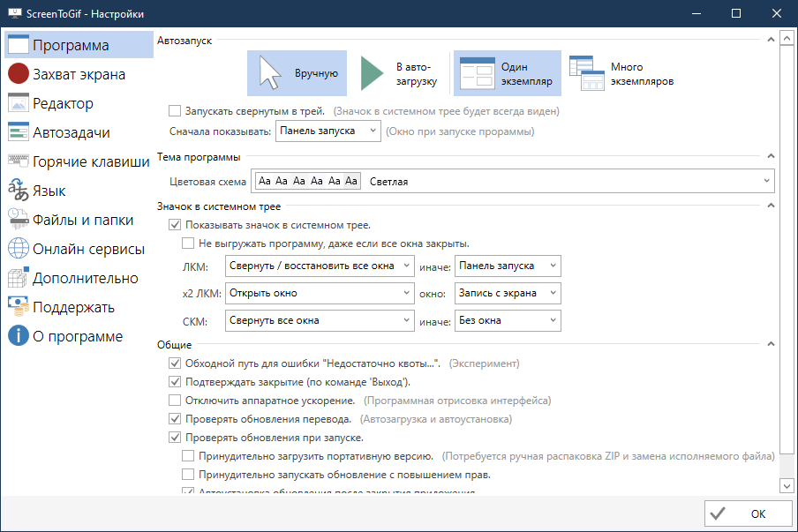Enable Отключить аппаратное ускорение
The width and height of the screenshot is (798, 532).
(175, 401)
